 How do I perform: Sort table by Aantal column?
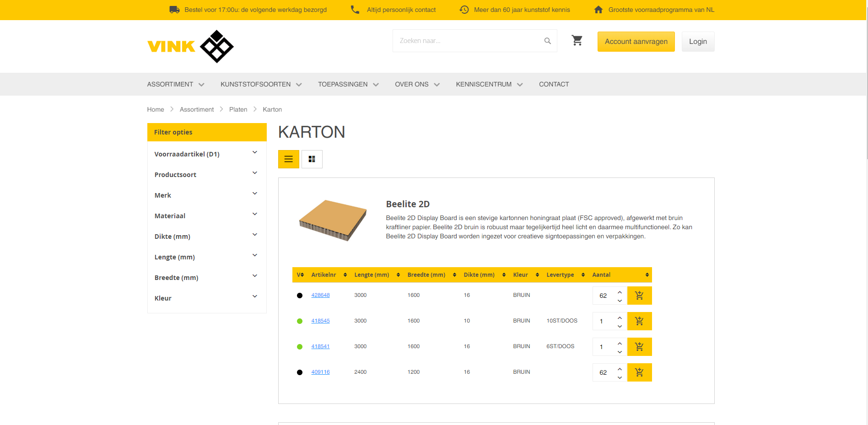click(620, 275)
